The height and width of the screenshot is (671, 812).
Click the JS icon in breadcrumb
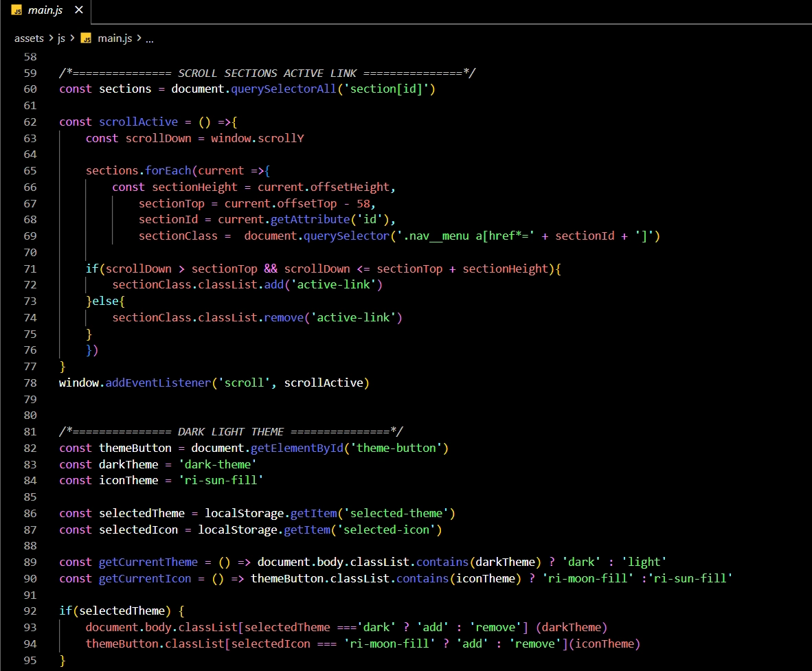pyautogui.click(x=86, y=38)
